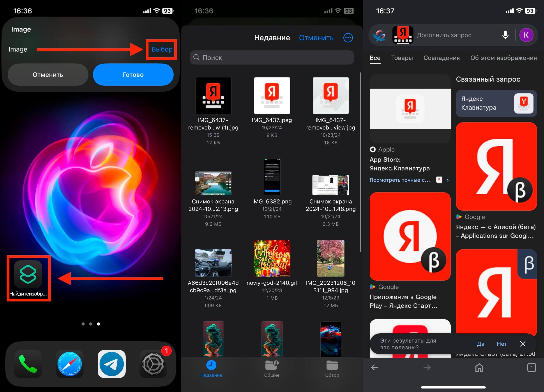
Task: Tap the microphone voice search icon
Action: click(x=505, y=35)
